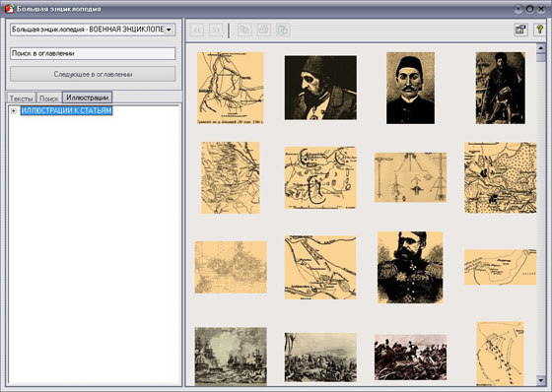
Task: Switch to the Тексты tab
Action: (21, 98)
